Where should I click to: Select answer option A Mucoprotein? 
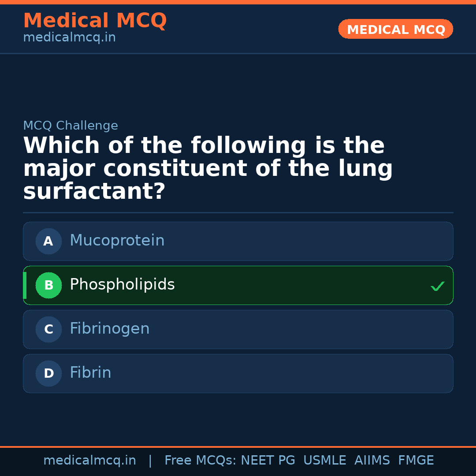(238, 241)
